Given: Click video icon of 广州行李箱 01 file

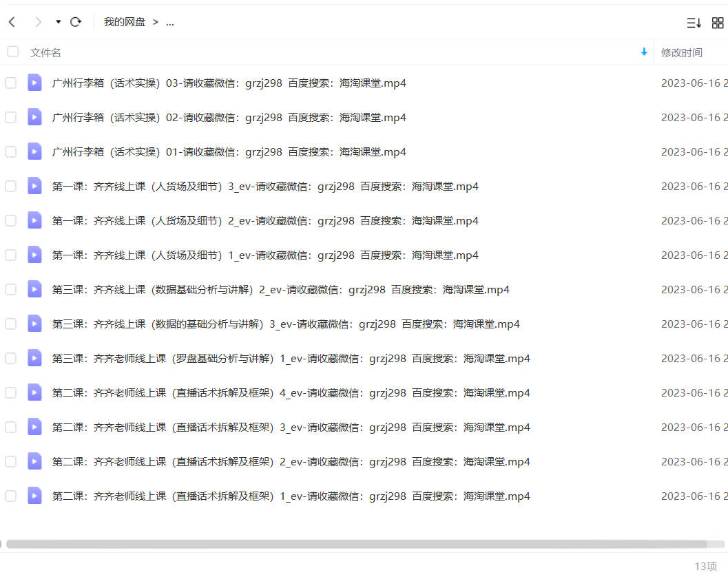Looking at the screenshot, I should pos(34,151).
